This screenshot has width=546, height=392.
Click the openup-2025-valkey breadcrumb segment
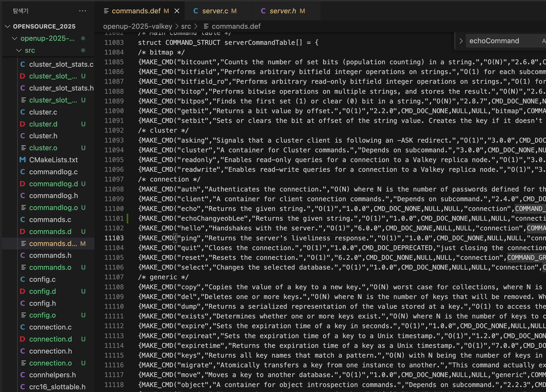[x=138, y=26]
